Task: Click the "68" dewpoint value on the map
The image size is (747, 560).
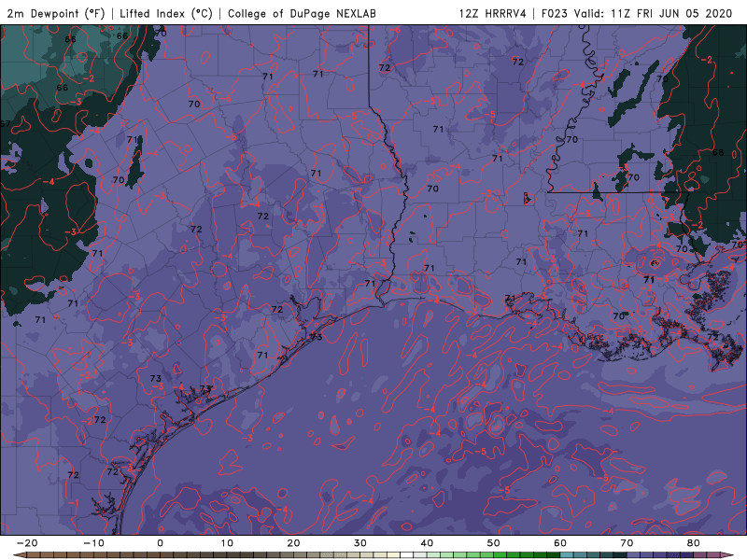Action: click(718, 152)
